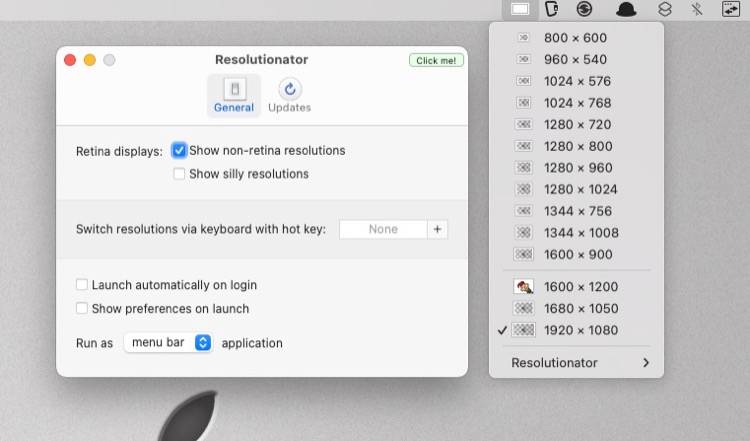
Task: Enable Launch automatically on login
Action: click(x=82, y=285)
